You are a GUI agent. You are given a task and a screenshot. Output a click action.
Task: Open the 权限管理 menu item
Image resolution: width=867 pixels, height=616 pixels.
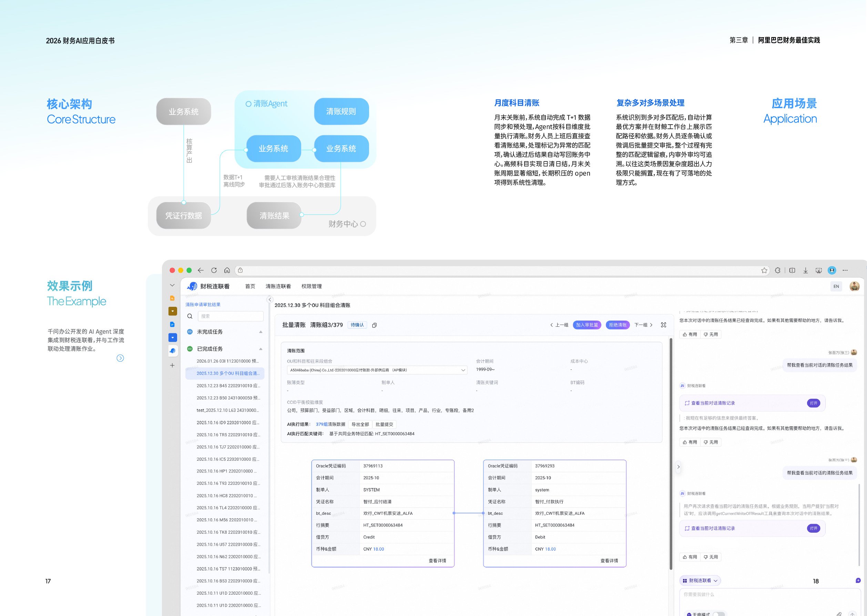311,286
